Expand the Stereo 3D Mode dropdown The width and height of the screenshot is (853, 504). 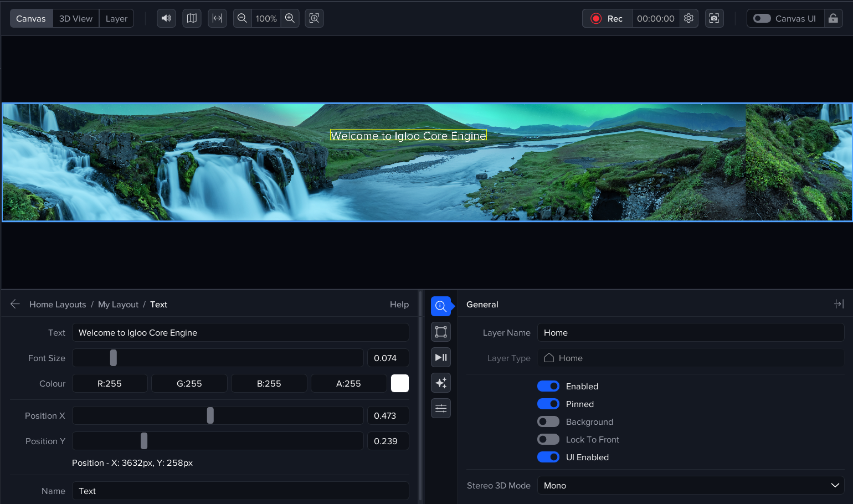[x=690, y=485]
